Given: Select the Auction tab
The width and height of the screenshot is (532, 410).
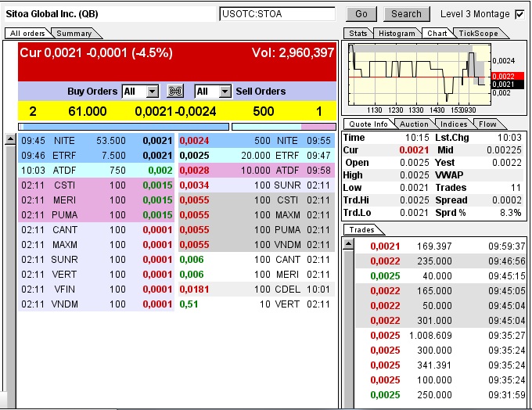Looking at the screenshot, I should (414, 124).
